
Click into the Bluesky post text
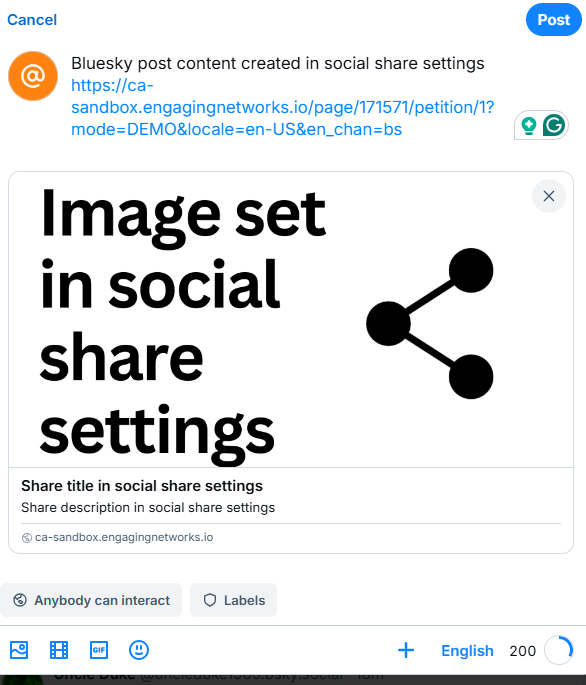pyautogui.click(x=277, y=63)
